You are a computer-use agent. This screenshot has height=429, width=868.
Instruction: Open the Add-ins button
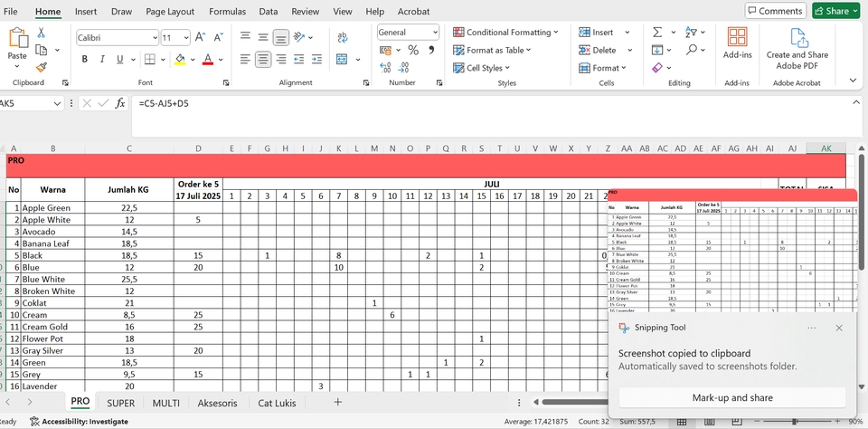click(738, 43)
